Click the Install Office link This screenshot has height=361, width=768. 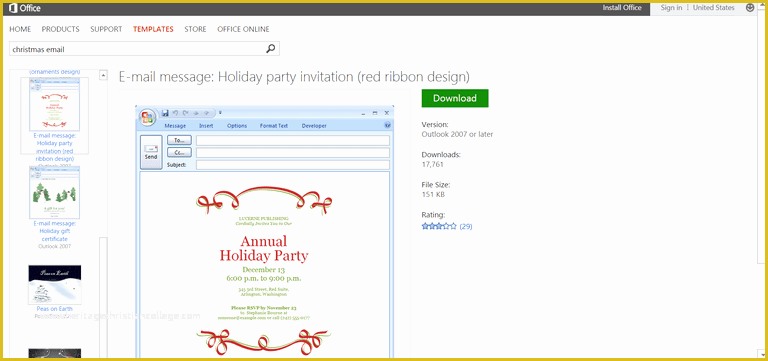(622, 8)
